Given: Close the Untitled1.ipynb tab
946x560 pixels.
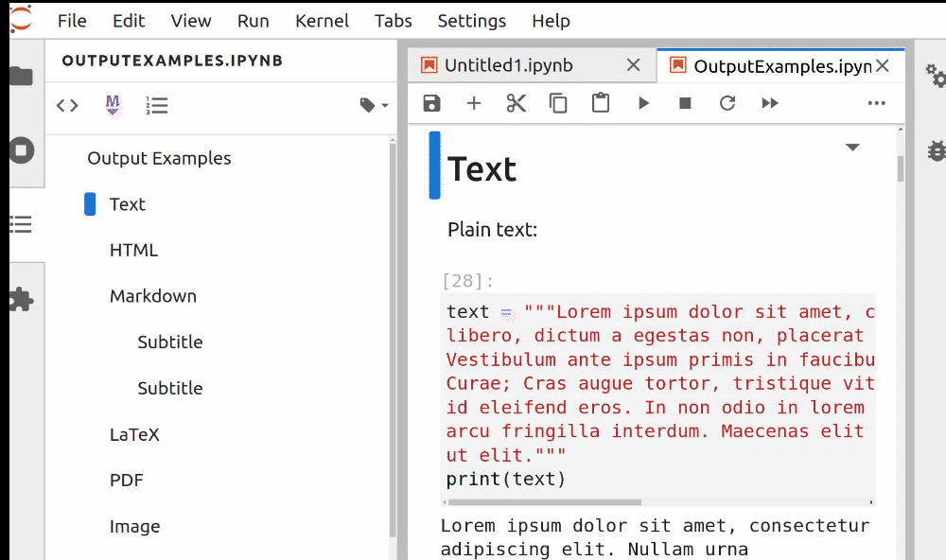Looking at the screenshot, I should [633, 64].
